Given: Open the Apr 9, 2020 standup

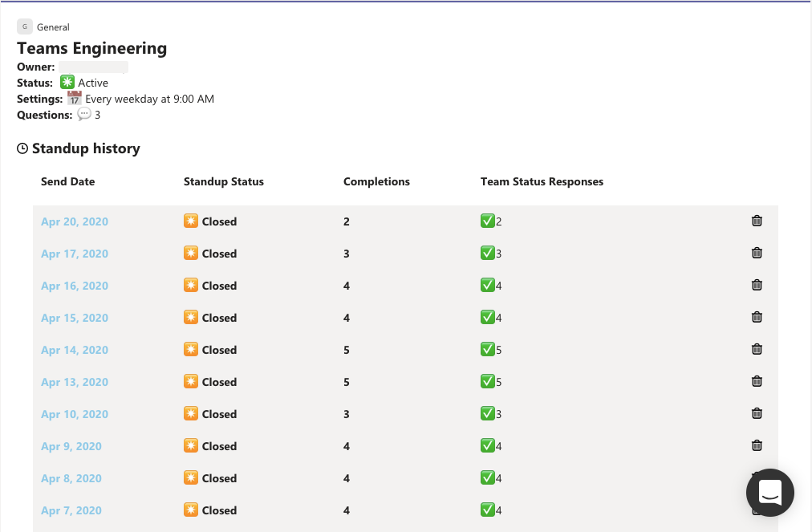Looking at the screenshot, I should click(71, 446).
